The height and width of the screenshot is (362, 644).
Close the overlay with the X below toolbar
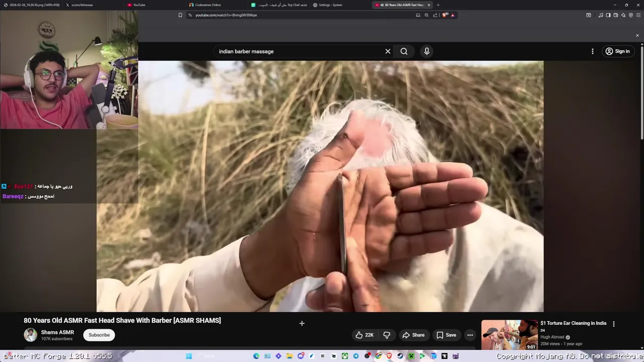click(x=637, y=36)
